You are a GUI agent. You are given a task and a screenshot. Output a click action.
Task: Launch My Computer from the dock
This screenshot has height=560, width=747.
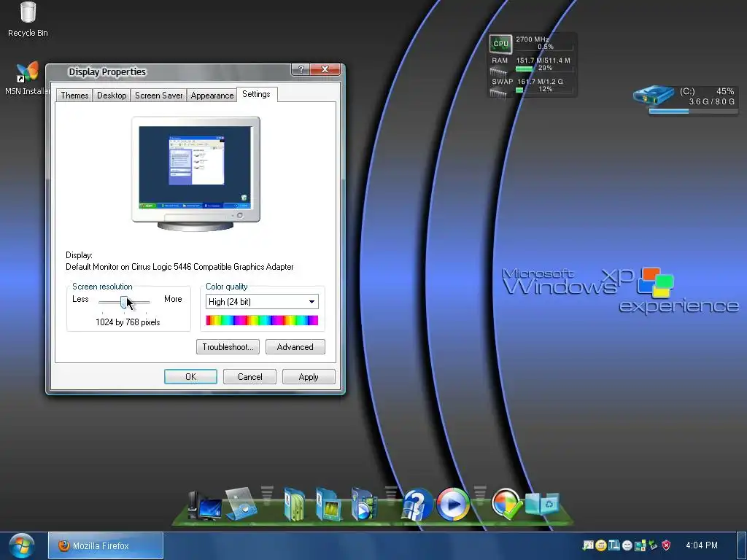204,505
